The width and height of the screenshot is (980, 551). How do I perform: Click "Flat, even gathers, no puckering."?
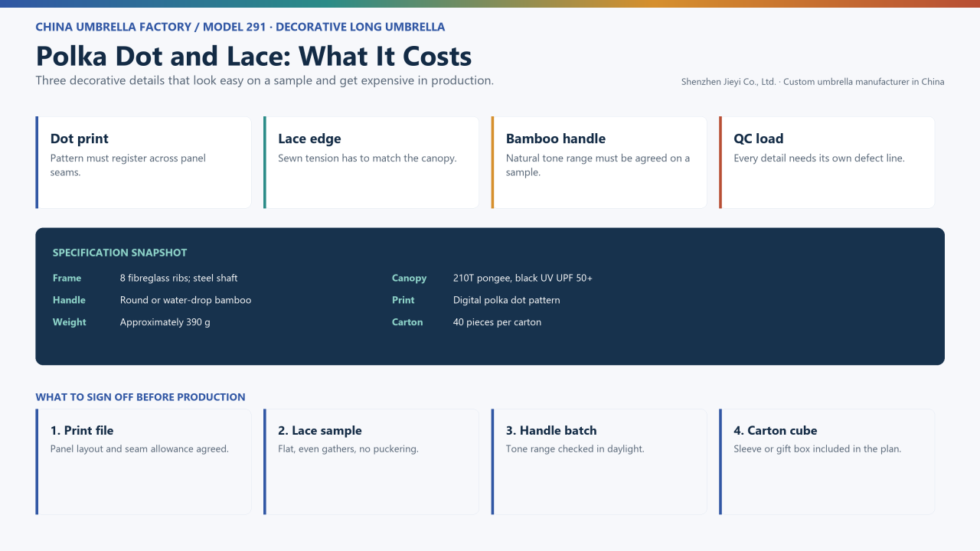pyautogui.click(x=348, y=449)
